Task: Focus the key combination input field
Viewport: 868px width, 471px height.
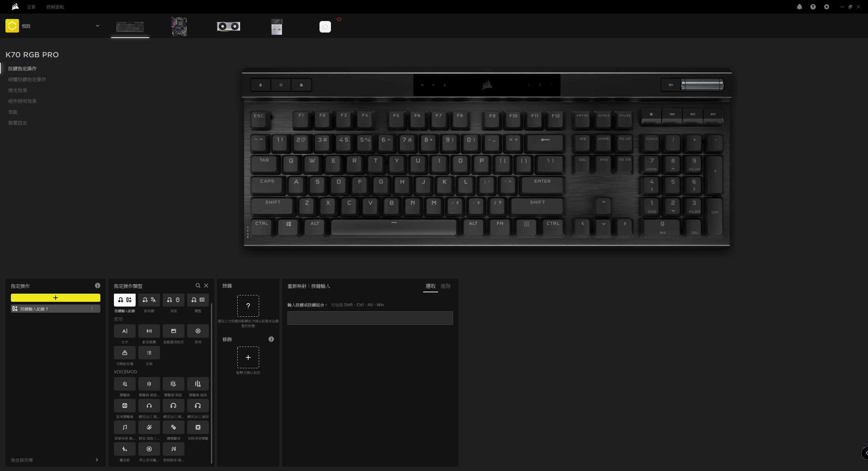Action: [370, 318]
